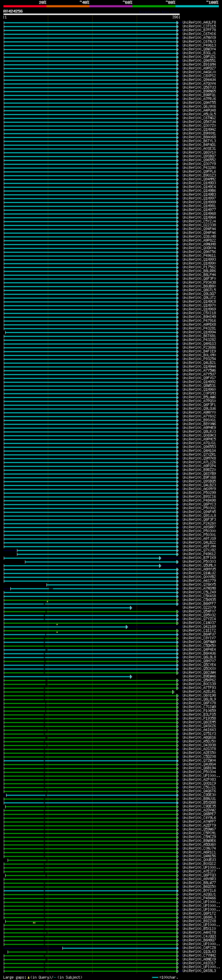Click label UniRef100_P93254

199,359
